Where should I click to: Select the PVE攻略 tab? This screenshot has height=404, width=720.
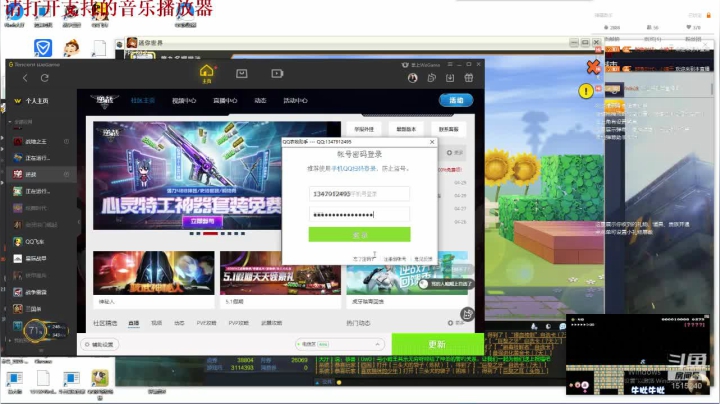point(206,323)
